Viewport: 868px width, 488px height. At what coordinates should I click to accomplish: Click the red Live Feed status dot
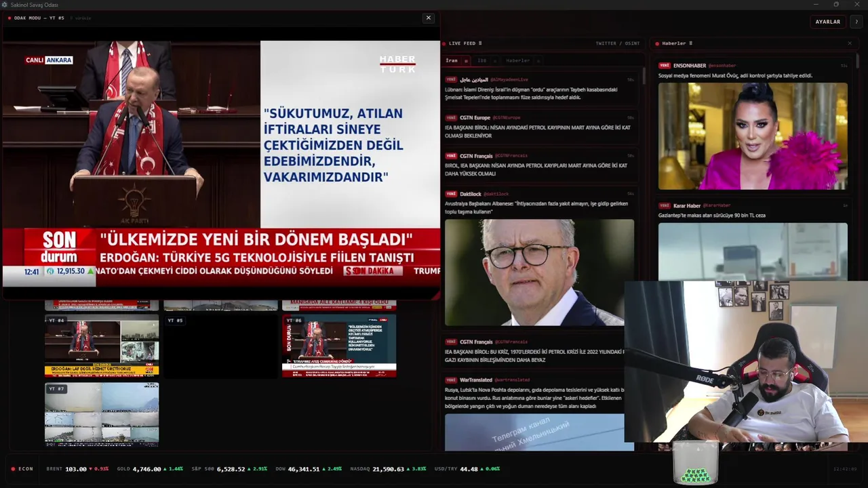coord(445,43)
